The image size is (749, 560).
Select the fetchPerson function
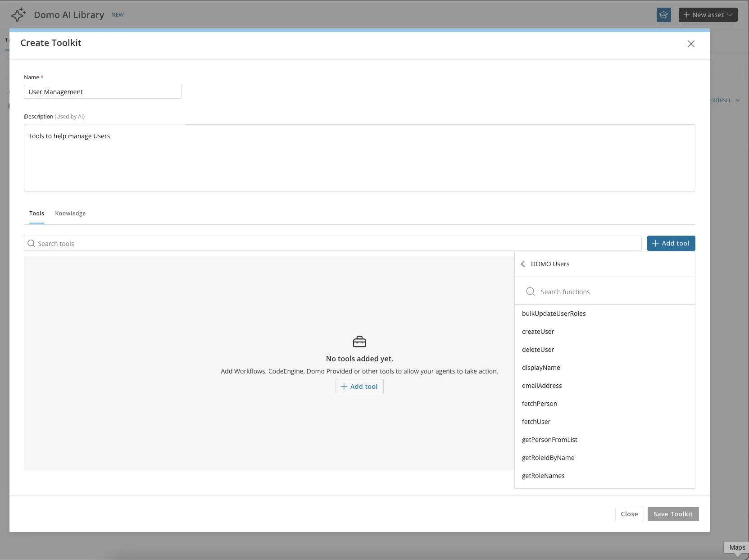point(605,404)
